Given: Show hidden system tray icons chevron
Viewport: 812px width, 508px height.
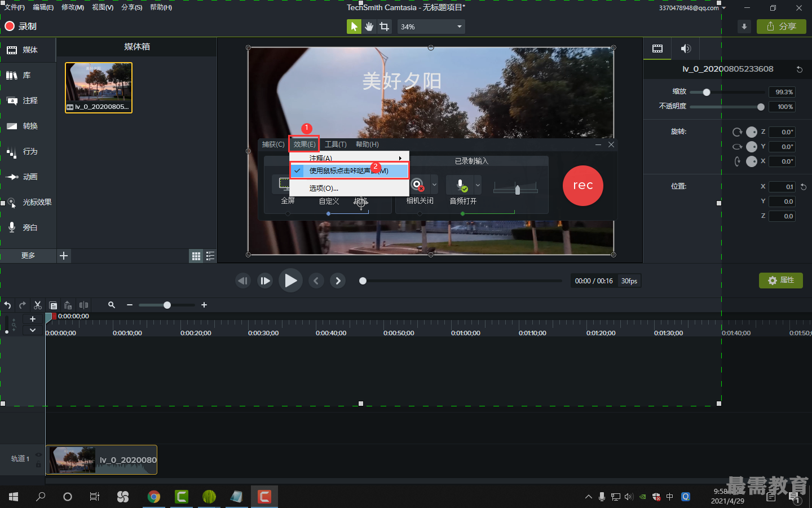Looking at the screenshot, I should (589, 497).
